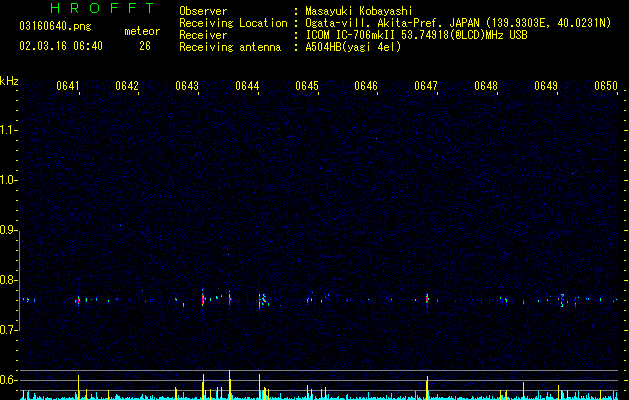Image resolution: width=629 pixels, height=400 pixels.
Task: Click the 0.9 kHz axis label
Action: [8, 230]
